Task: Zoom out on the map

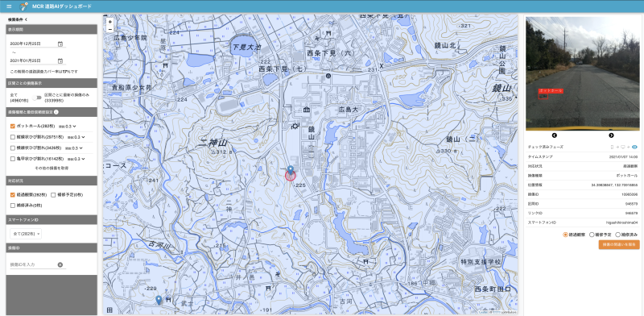Action: 109,29
